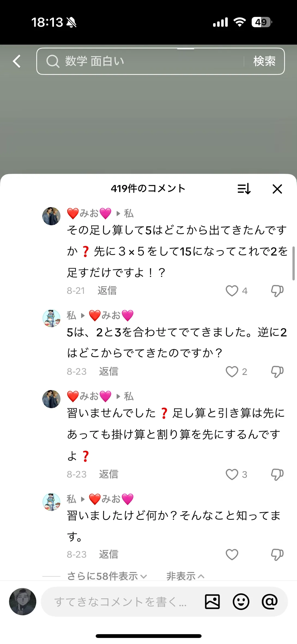297x644 pixels.
Task: Open みお's profile avatar on first comment
Action: click(x=51, y=216)
